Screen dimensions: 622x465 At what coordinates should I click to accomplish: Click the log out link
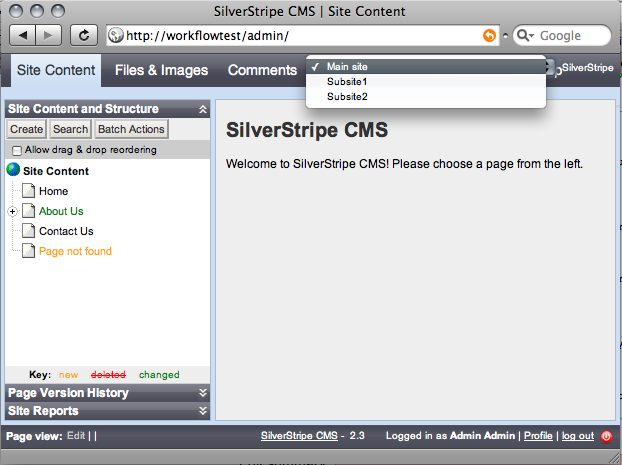pos(578,436)
